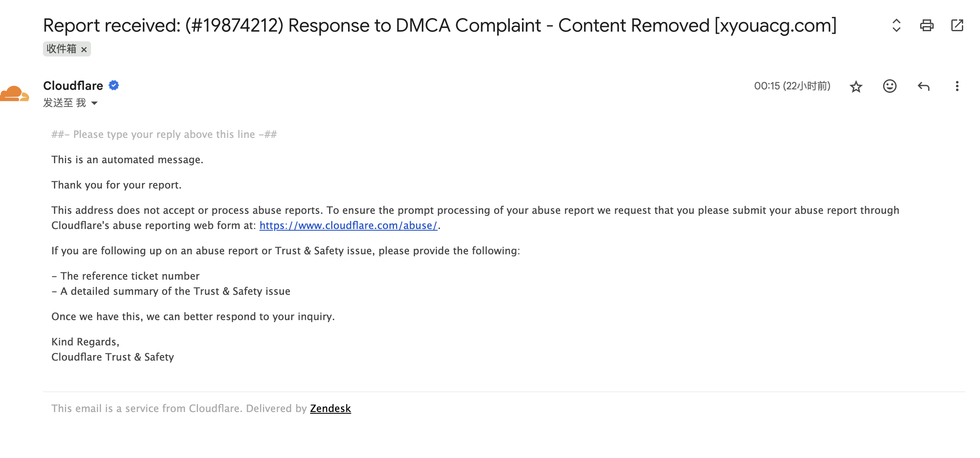Screen dimensions: 980x458
Task: Click the 'Cloudflare Trust & Safety' signature
Action: (112, 357)
